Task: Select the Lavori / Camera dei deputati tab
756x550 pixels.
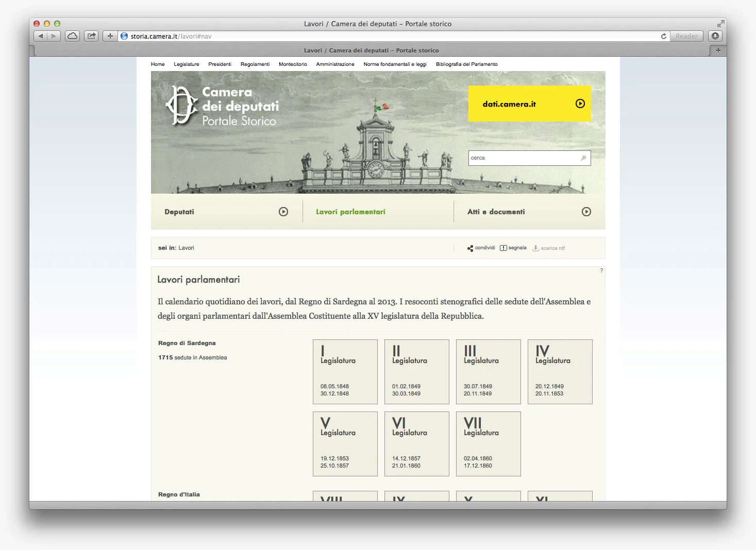Action: coord(371,50)
